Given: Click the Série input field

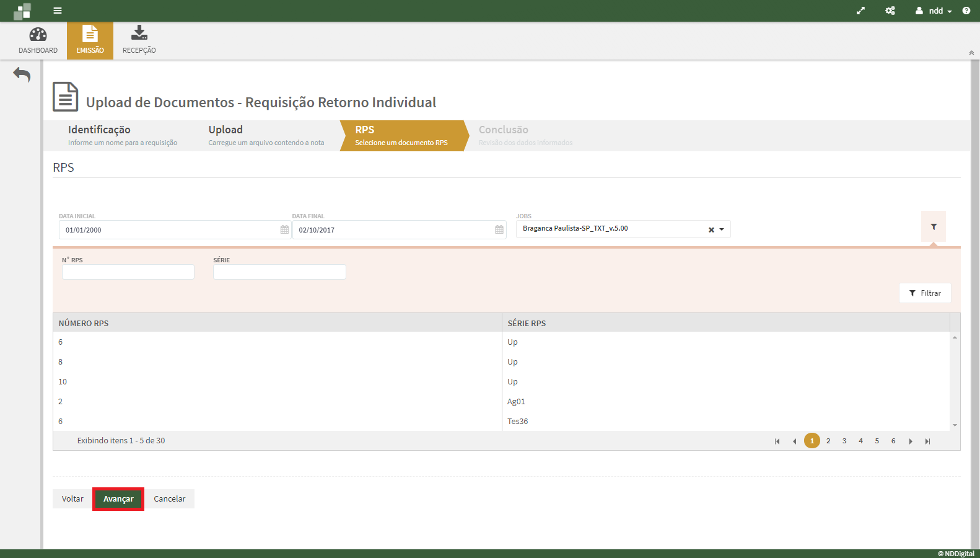Looking at the screenshot, I should [279, 272].
